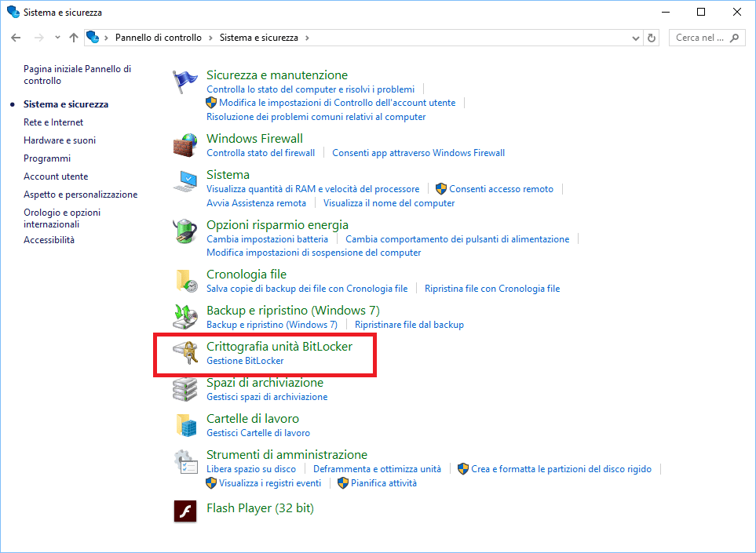Click Controlla lo stato del computer link
Image resolution: width=756 pixels, height=553 pixels.
tap(311, 89)
